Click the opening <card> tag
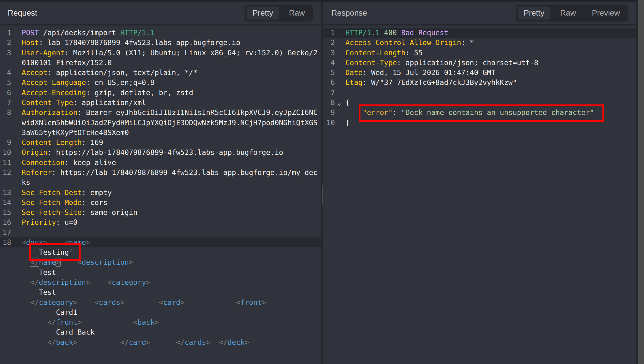 click(172, 303)
